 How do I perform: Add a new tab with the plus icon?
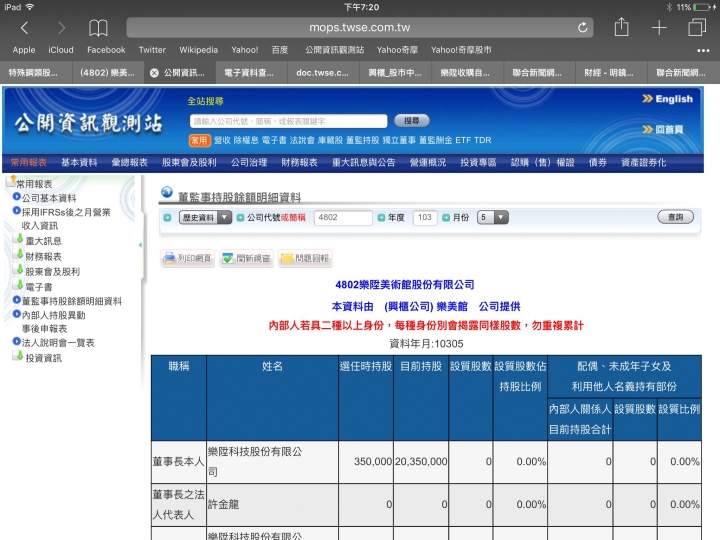coord(659,27)
